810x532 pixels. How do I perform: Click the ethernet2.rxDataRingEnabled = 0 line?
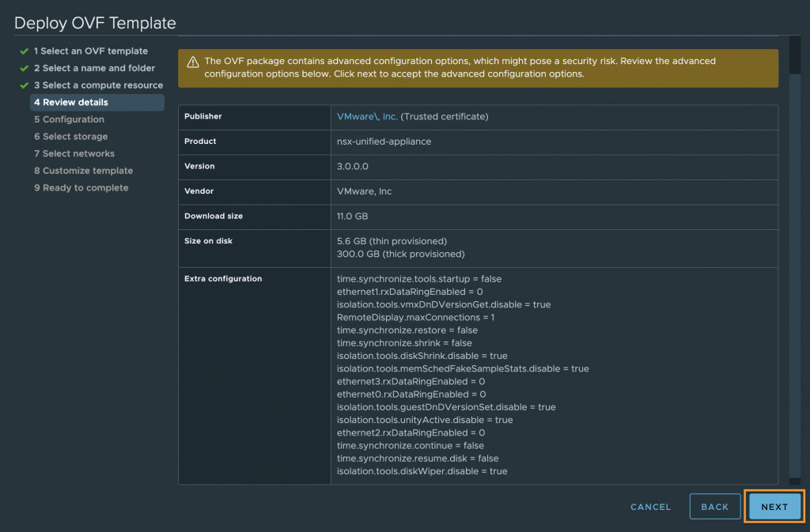click(x=411, y=433)
